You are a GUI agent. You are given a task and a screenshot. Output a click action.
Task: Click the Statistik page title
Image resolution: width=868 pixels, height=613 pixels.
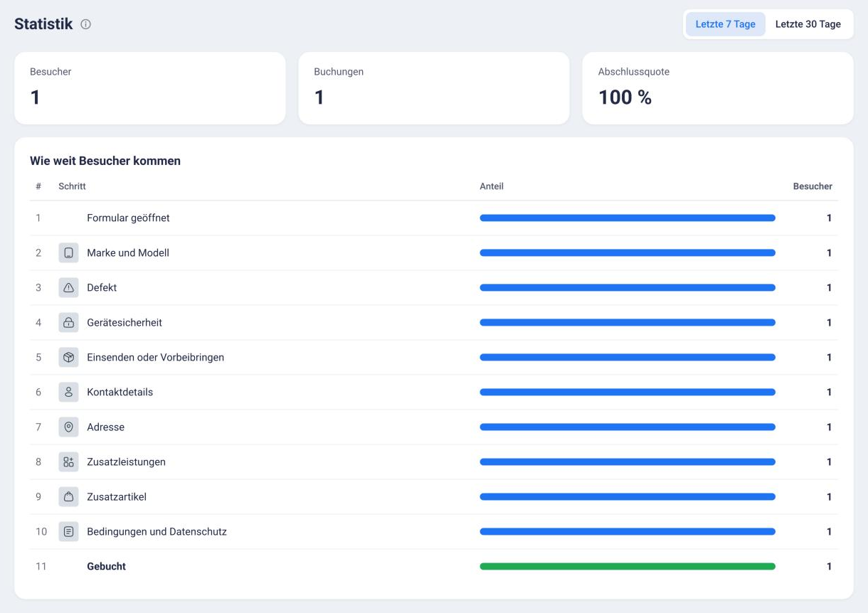click(43, 24)
